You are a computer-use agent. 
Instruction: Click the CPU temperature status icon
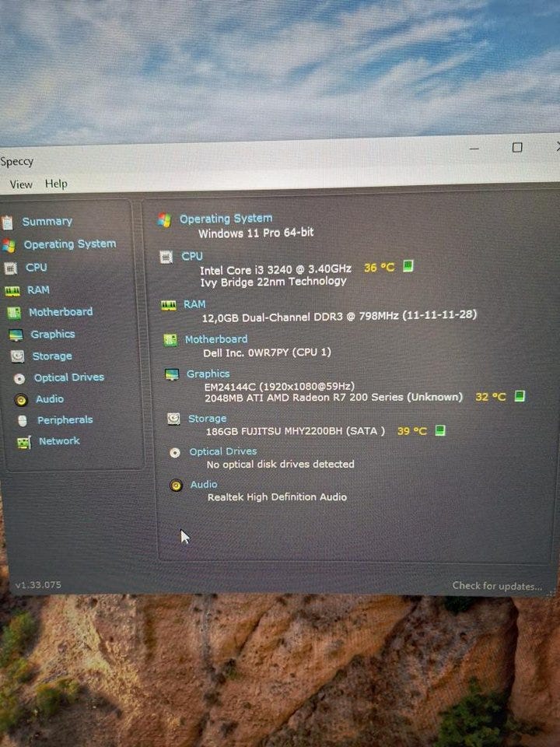click(x=408, y=266)
